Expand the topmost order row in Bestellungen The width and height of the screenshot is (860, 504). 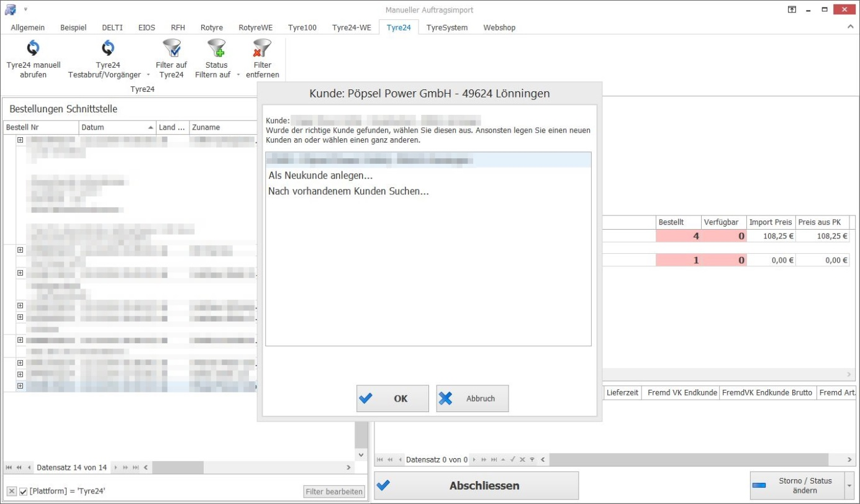[x=20, y=140]
